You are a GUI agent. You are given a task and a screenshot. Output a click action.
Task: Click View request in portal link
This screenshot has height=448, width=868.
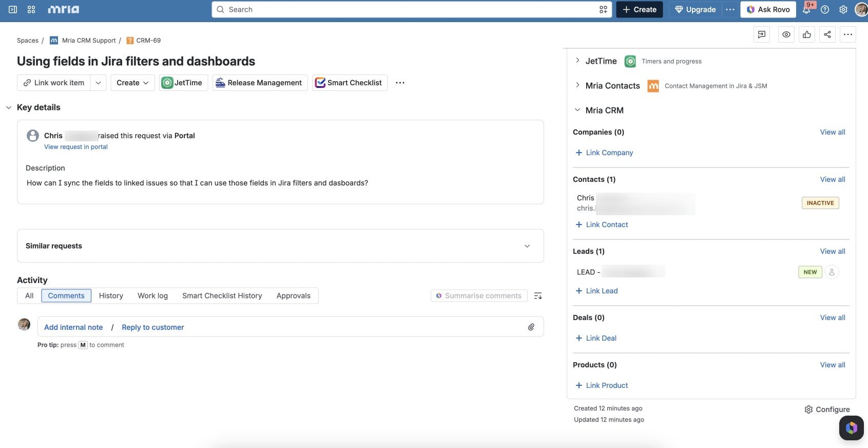(x=76, y=147)
